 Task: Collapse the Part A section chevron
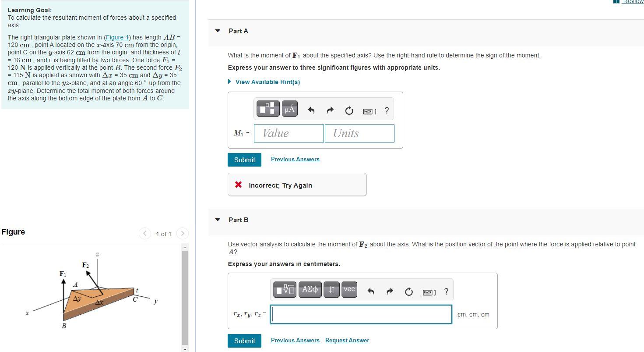coord(218,31)
